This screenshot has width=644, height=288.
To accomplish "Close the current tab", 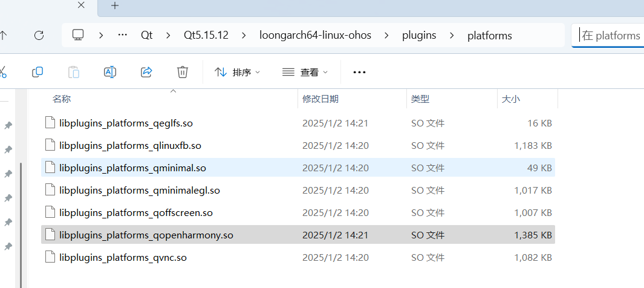I will point(82,6).
